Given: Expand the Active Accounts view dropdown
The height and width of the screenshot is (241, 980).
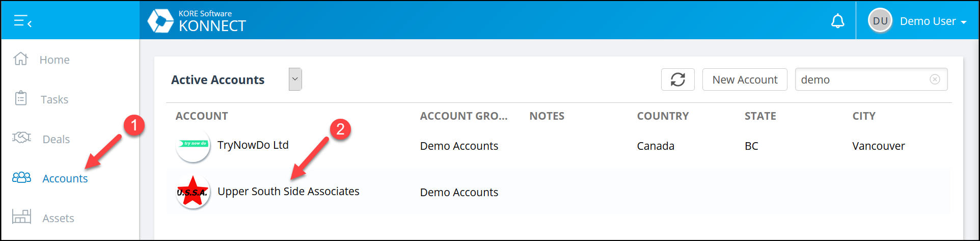Looking at the screenshot, I should point(295,79).
